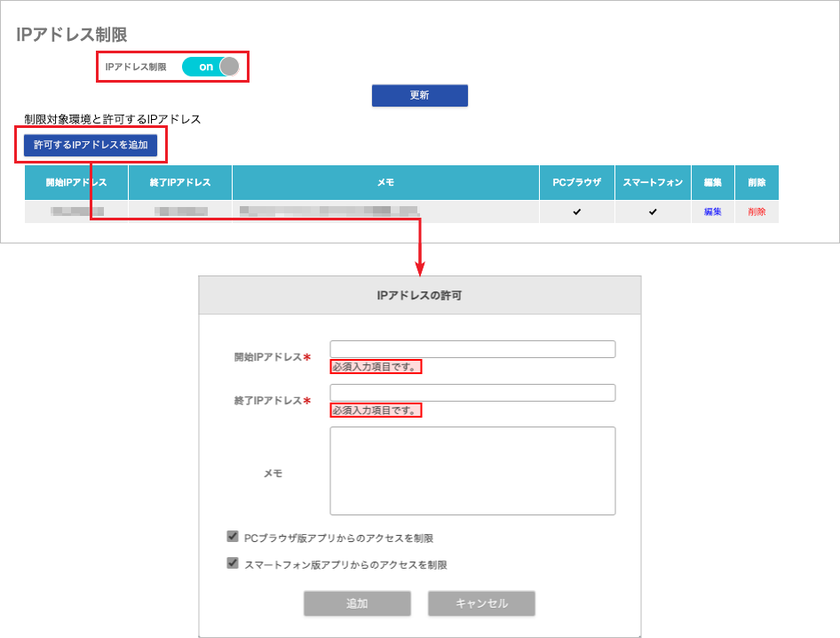The height and width of the screenshot is (638, 840).
Task: Click the スマートフォン column header
Action: pyautogui.click(x=653, y=182)
